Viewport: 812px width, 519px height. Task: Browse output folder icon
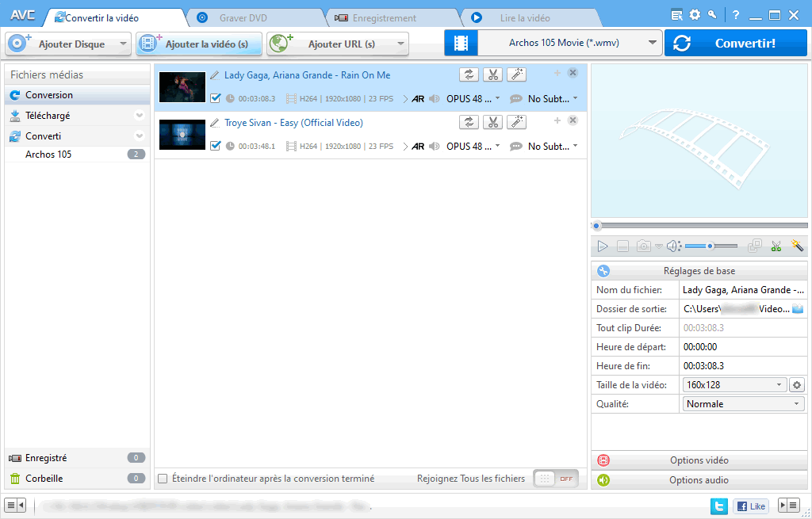(798, 309)
